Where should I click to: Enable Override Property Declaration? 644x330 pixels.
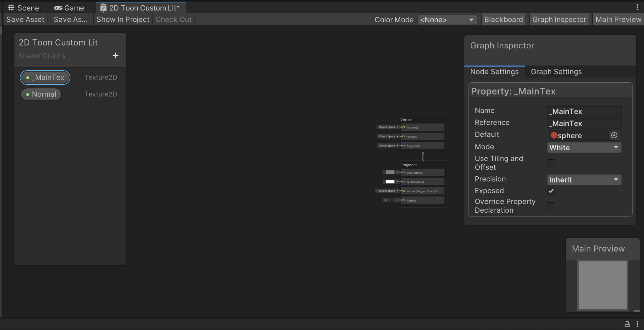coord(551,206)
